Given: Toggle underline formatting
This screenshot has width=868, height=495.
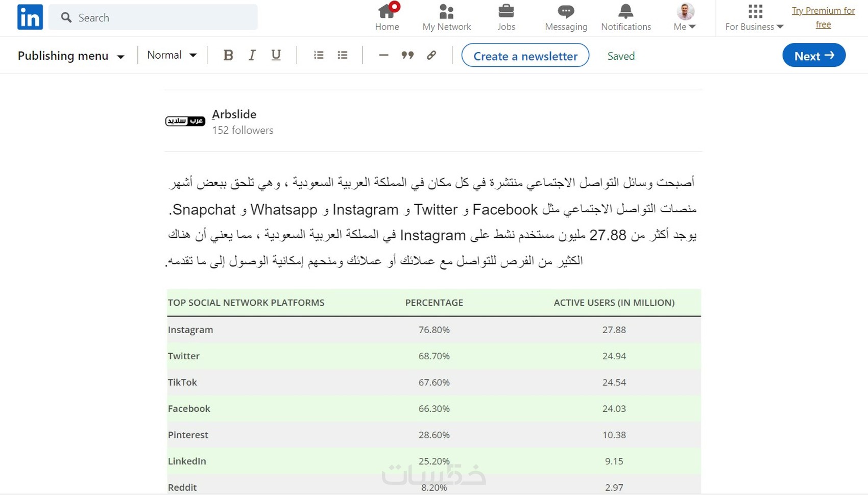Looking at the screenshot, I should click(x=276, y=55).
